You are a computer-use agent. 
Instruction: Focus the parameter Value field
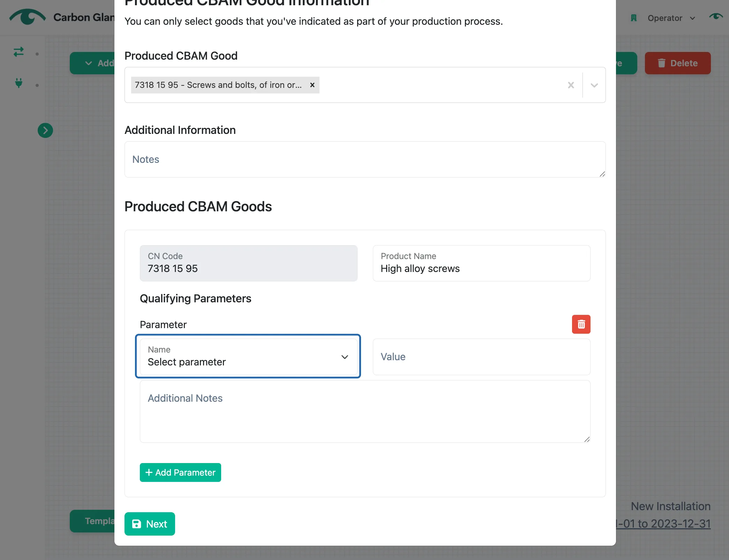tap(481, 357)
